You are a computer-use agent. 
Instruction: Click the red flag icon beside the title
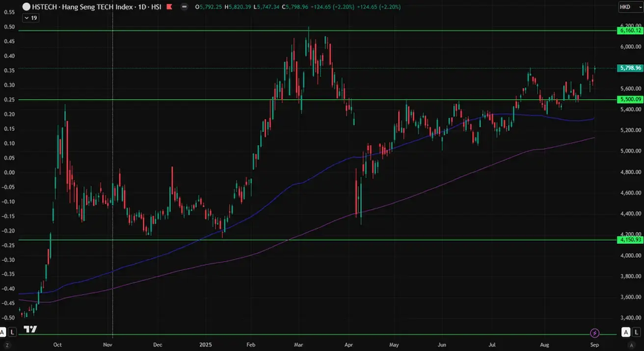[170, 7]
